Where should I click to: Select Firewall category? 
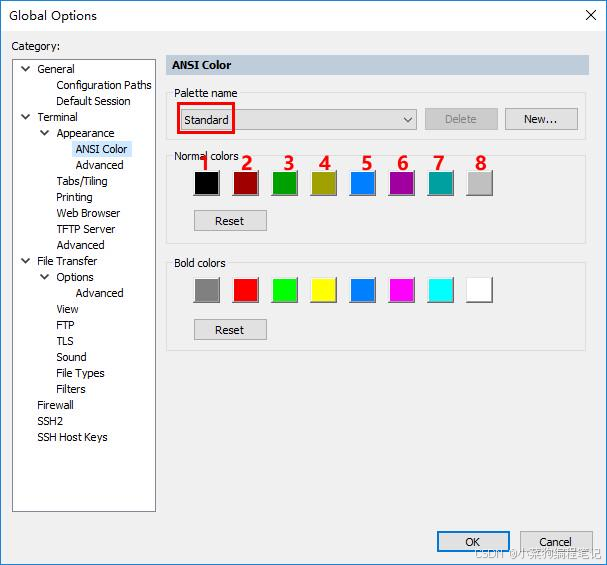(x=55, y=405)
